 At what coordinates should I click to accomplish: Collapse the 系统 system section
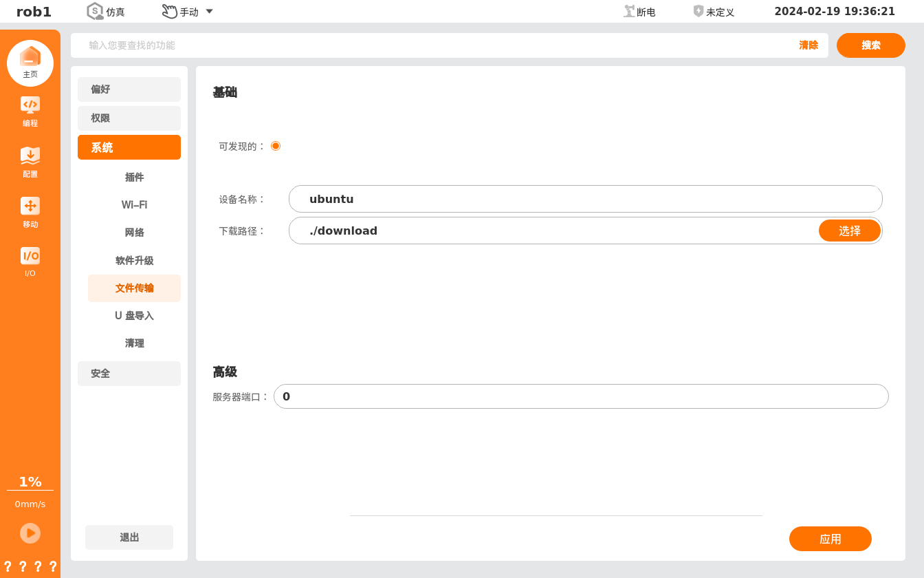coord(129,147)
